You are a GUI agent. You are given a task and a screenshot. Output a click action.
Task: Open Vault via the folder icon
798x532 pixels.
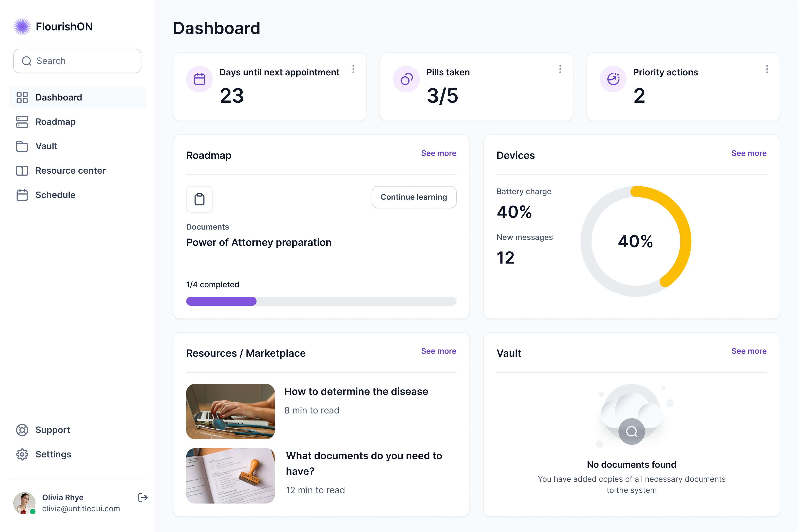click(22, 146)
